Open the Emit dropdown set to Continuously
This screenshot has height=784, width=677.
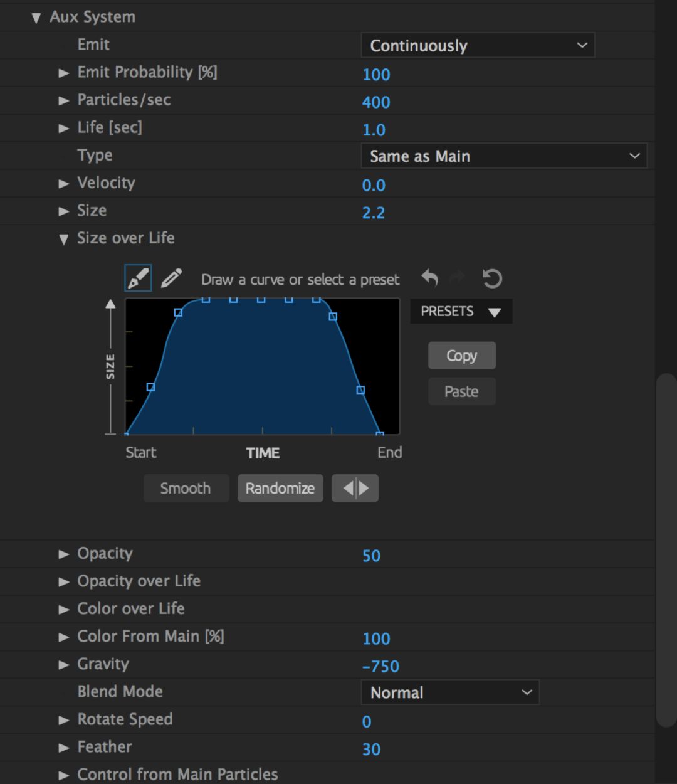478,45
